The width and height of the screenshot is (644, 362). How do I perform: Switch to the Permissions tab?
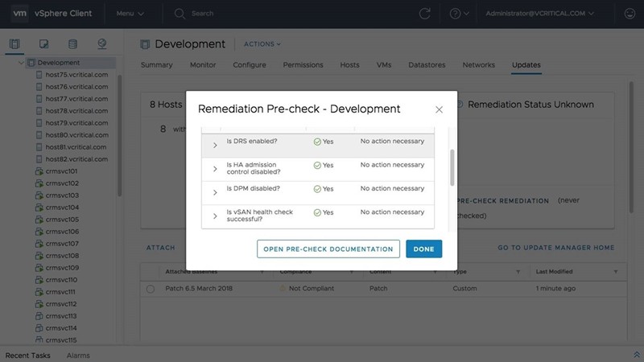[303, 65]
